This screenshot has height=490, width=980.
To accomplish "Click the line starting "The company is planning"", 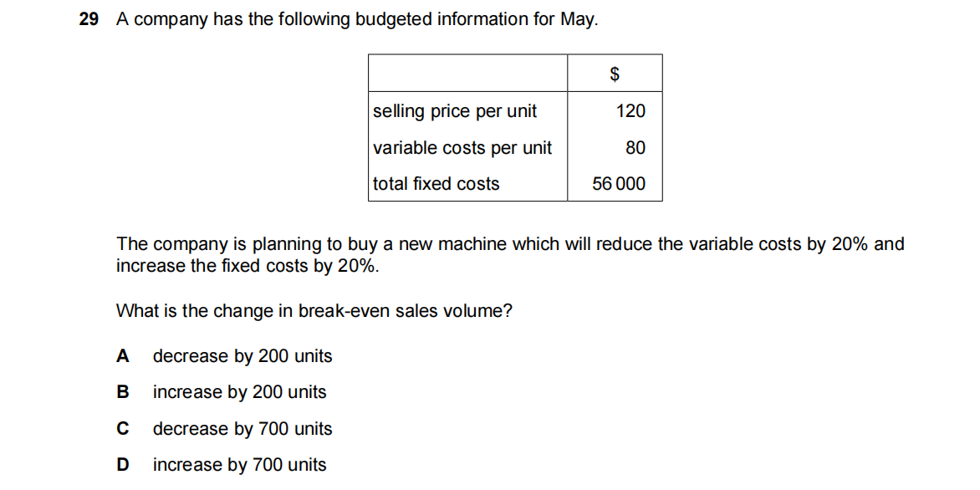I will tap(510, 244).
